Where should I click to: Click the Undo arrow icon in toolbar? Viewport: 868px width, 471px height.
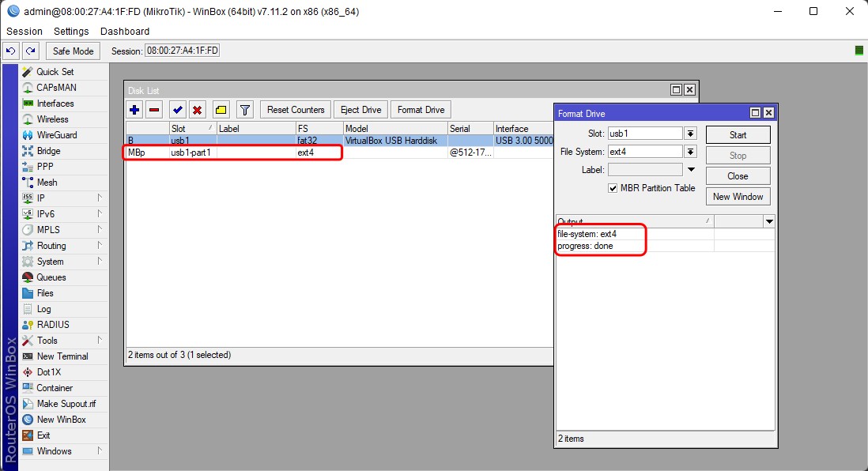pos(10,51)
